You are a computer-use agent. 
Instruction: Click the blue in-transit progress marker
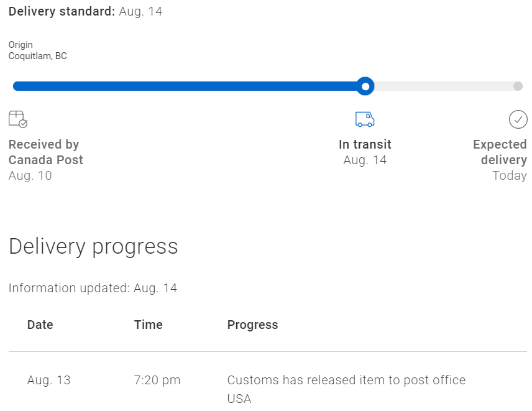pos(365,86)
